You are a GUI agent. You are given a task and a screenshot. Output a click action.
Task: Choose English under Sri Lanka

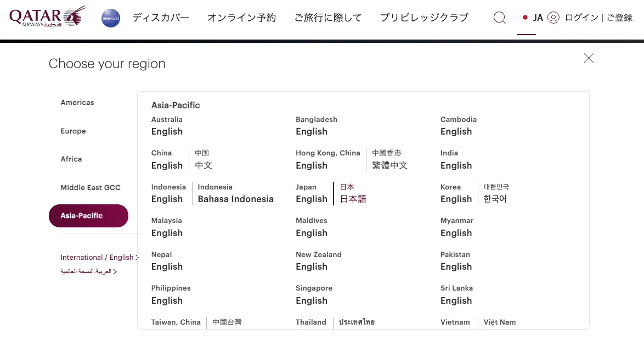click(456, 300)
